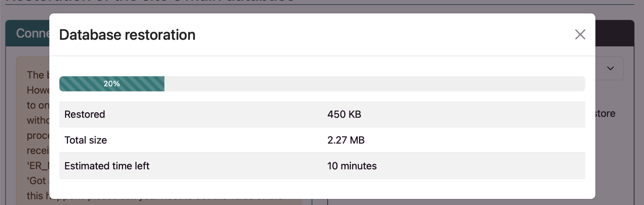This screenshot has height=205, width=644.
Task: Click dimmed warning line starting with 'The'
Action: [38, 75]
